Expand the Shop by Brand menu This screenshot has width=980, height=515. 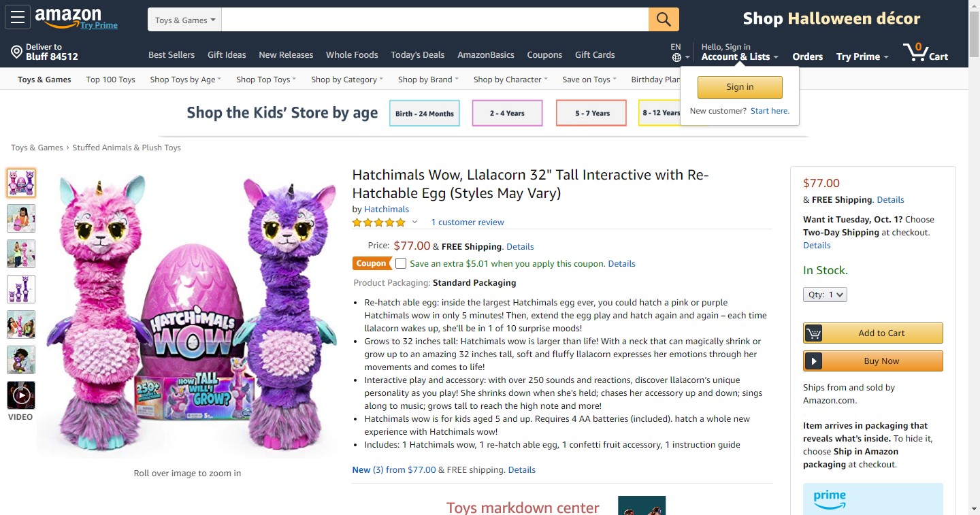428,80
